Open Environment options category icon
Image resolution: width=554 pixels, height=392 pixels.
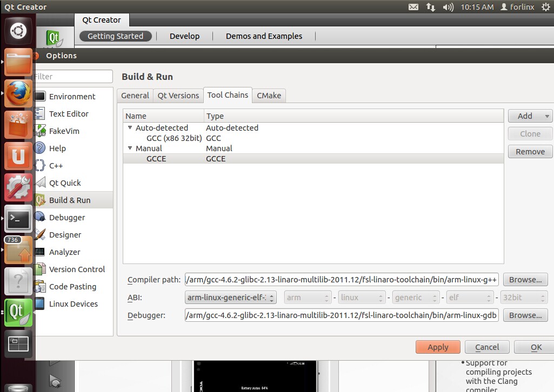tap(40, 96)
